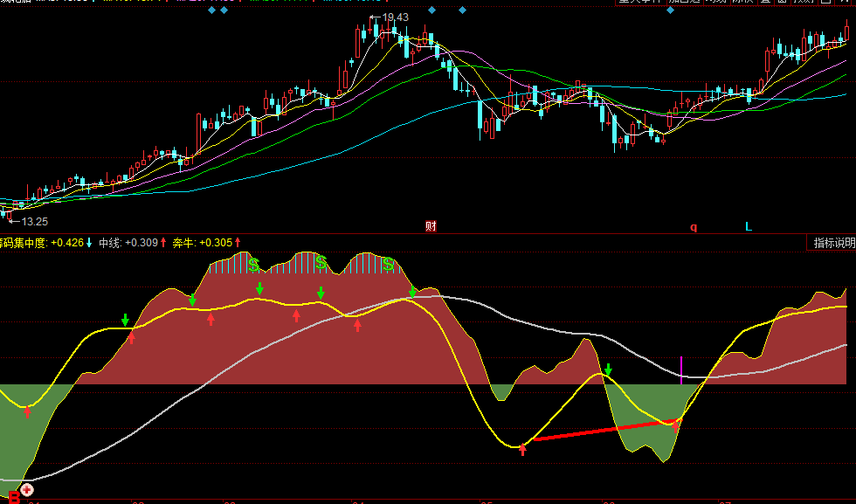Image resolution: width=856 pixels, height=504 pixels.
Task: Click the rightmost green S sell signal
Action: point(388,263)
